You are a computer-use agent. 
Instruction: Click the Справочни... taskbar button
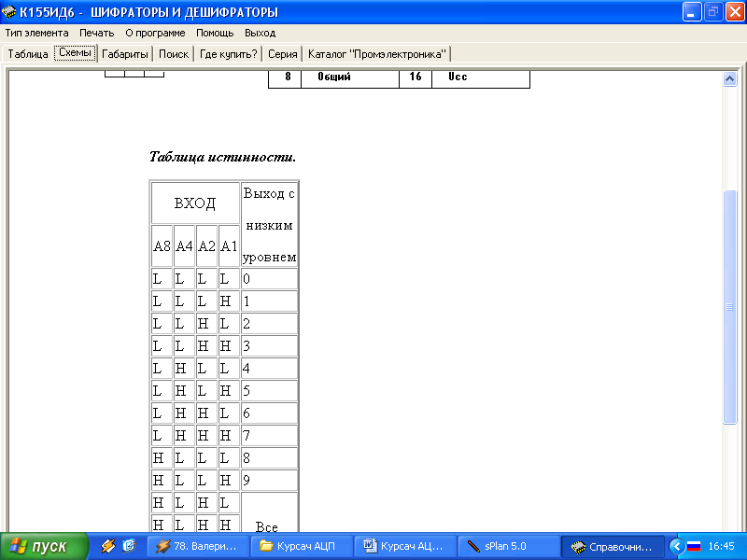coord(613,546)
